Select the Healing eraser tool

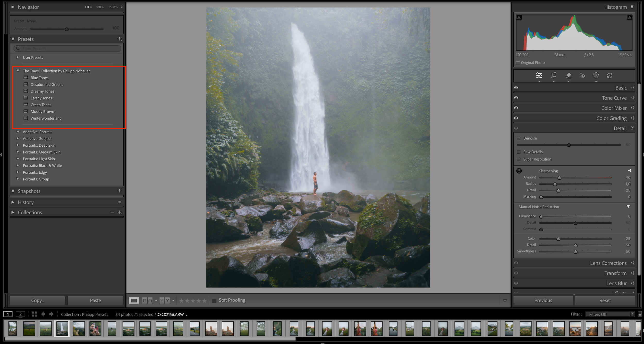click(568, 75)
